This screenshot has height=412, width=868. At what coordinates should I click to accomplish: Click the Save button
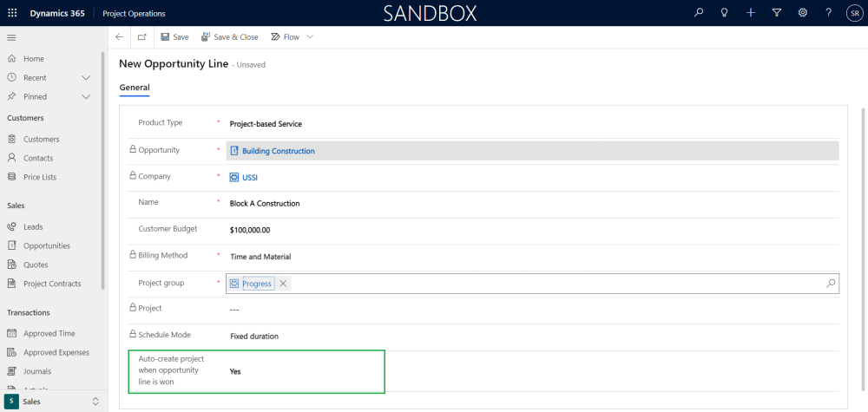174,37
